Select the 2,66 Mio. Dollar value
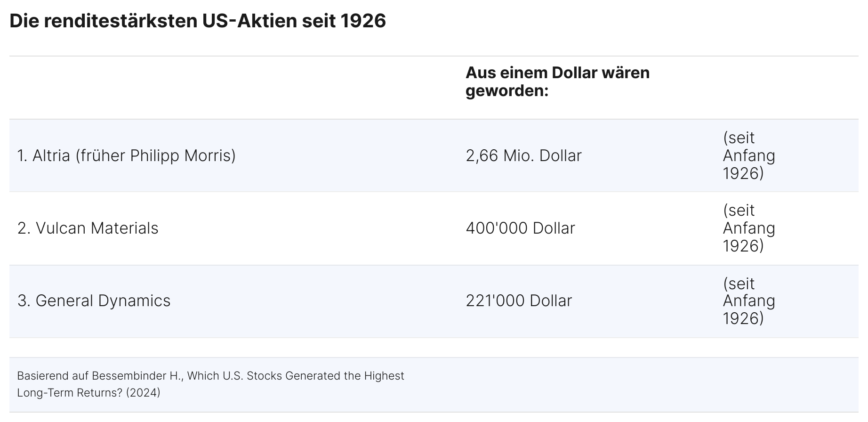 [x=523, y=155]
